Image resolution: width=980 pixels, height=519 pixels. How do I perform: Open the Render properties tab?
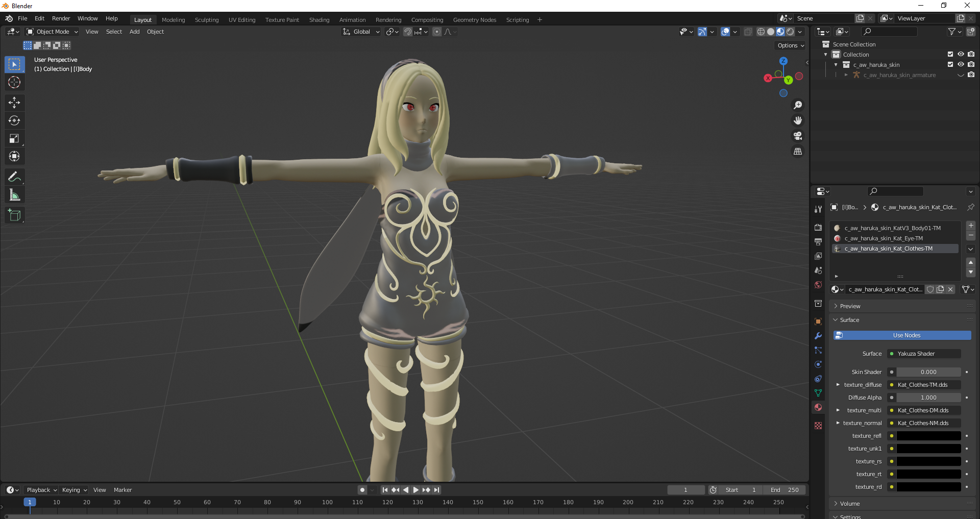point(818,227)
